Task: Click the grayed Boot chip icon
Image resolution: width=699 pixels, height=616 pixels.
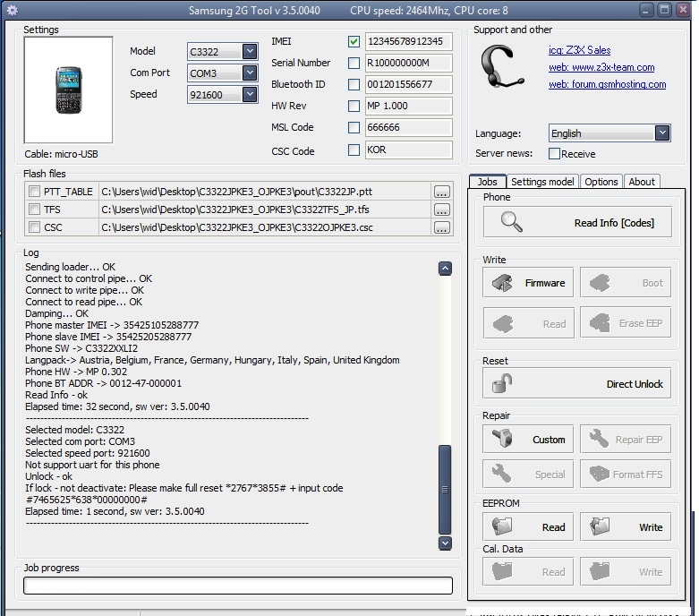Action: [x=600, y=283]
